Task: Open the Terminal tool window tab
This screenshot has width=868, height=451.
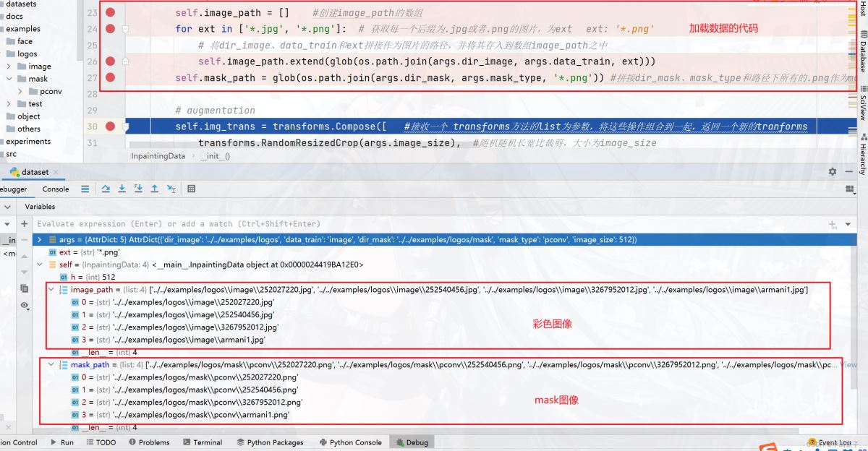Action: (202, 442)
